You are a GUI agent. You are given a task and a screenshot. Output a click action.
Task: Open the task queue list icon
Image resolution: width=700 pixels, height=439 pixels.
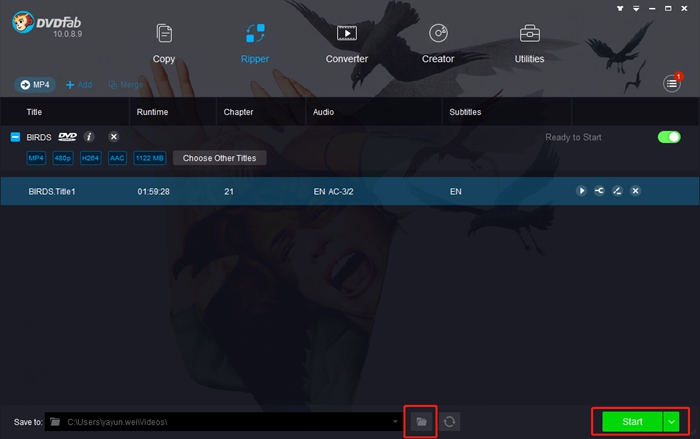pyautogui.click(x=671, y=84)
